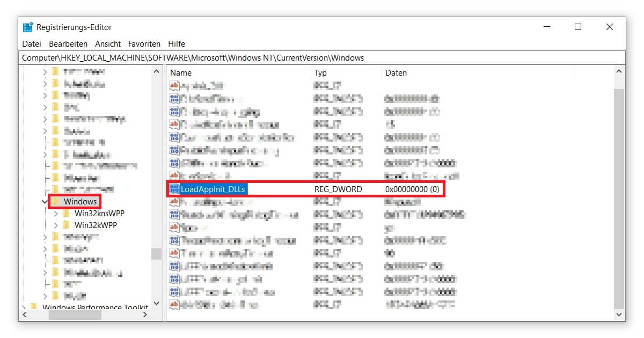
Task: Click the tree pane scroll-left arrow
Action: tap(24, 315)
